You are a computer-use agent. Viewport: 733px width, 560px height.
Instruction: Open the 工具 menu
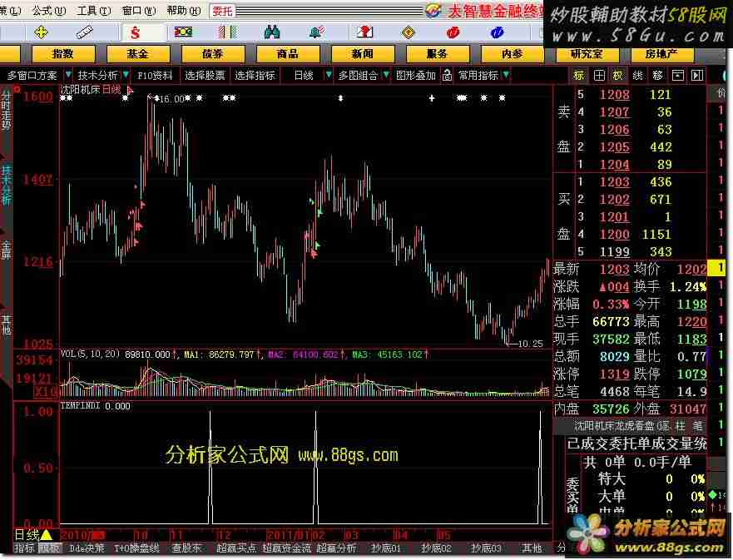tap(93, 10)
